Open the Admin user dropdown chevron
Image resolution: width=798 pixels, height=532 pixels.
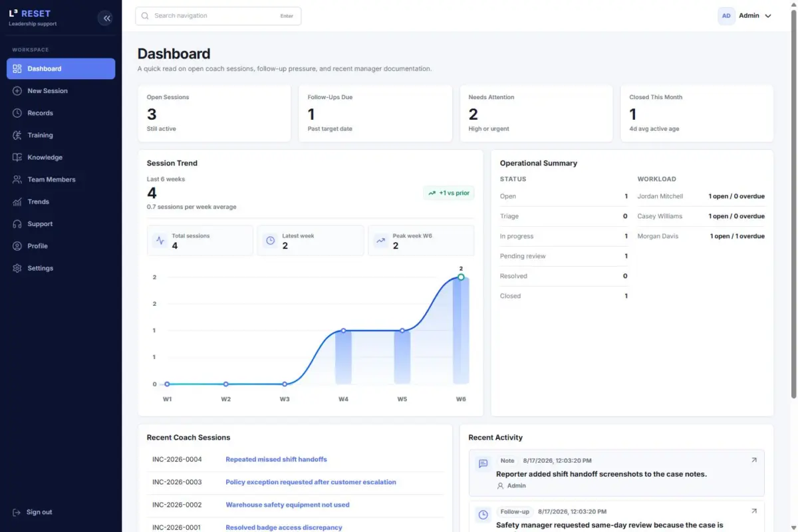(768, 16)
